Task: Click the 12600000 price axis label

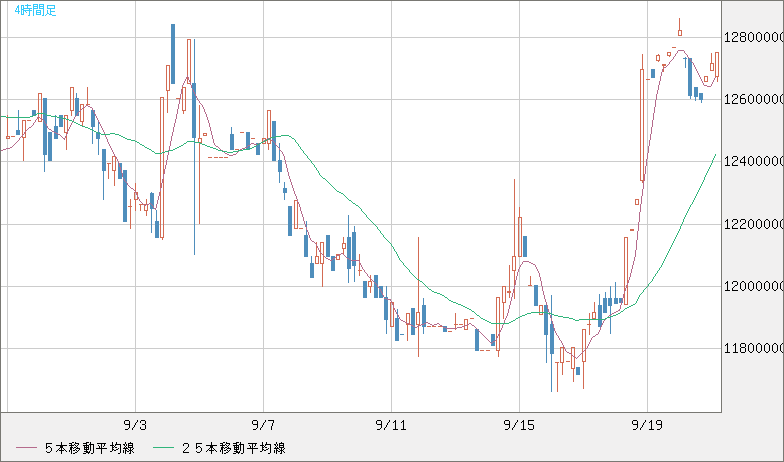Action: coord(754,100)
